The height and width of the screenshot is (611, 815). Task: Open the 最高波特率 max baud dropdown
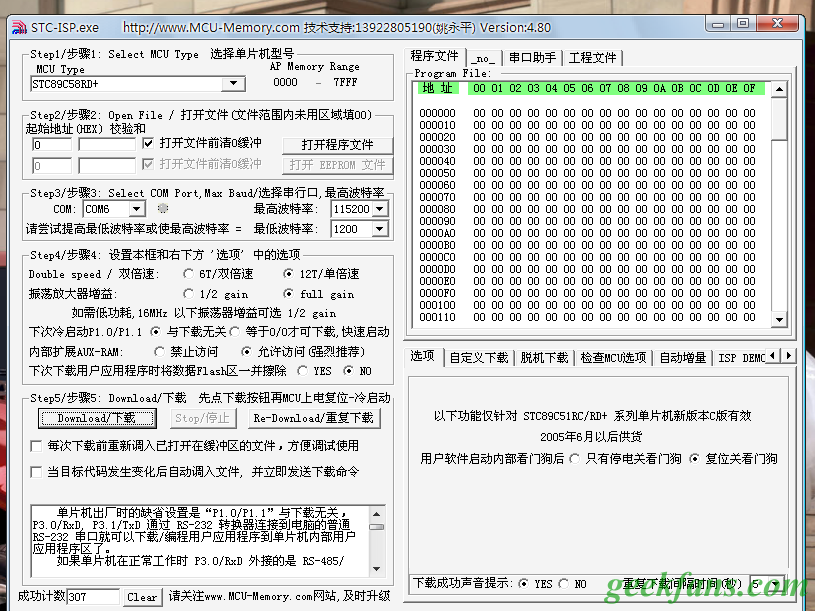[x=379, y=209]
